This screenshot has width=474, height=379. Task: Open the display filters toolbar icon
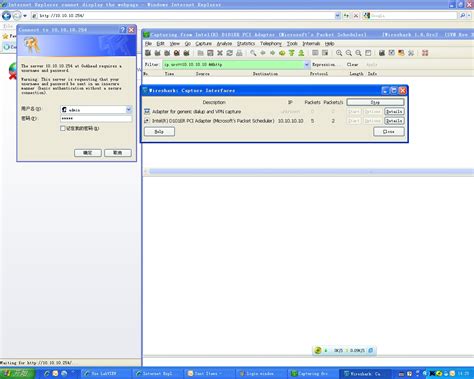(x=392, y=53)
